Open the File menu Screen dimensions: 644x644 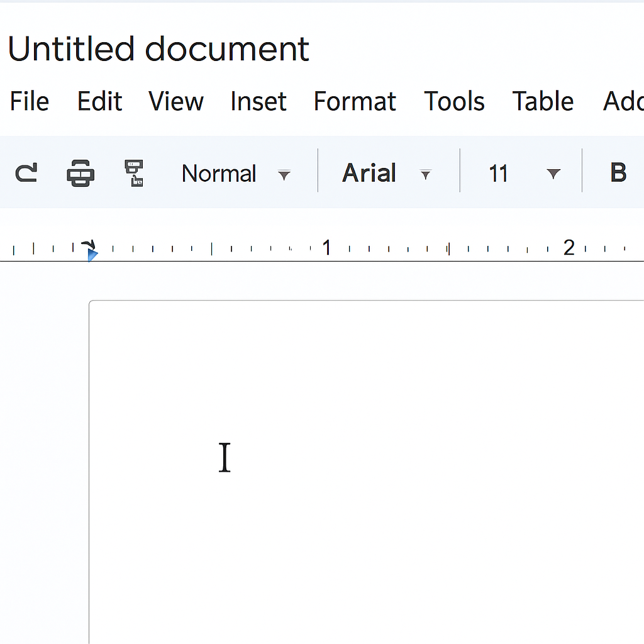click(30, 101)
